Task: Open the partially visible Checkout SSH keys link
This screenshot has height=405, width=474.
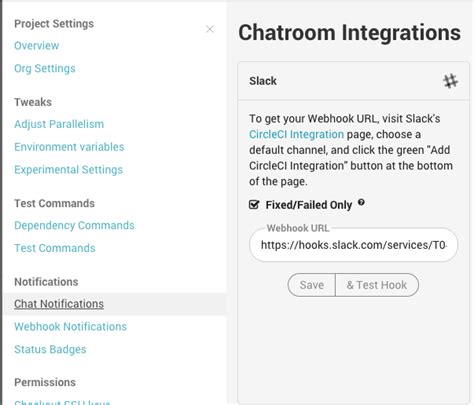Action: coord(62,402)
